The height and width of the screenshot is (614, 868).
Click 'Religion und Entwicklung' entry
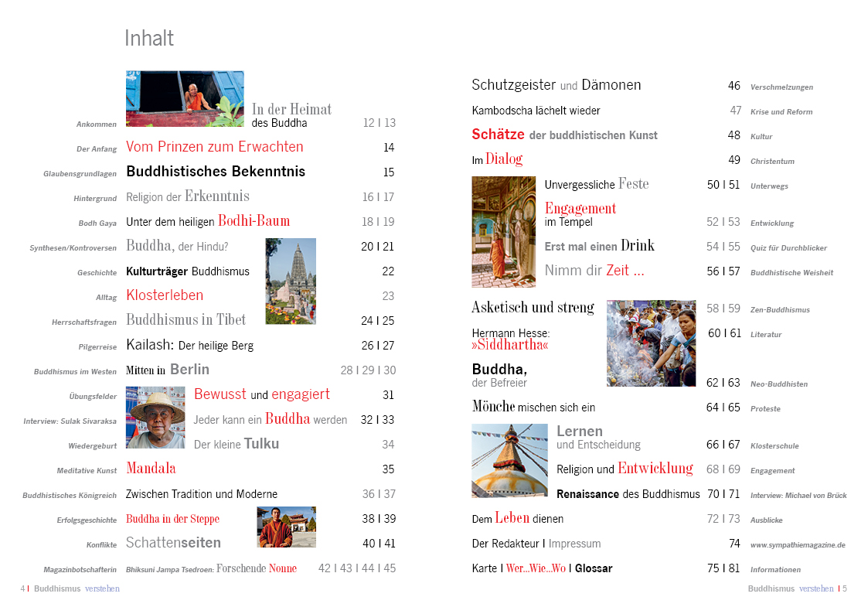(x=625, y=469)
